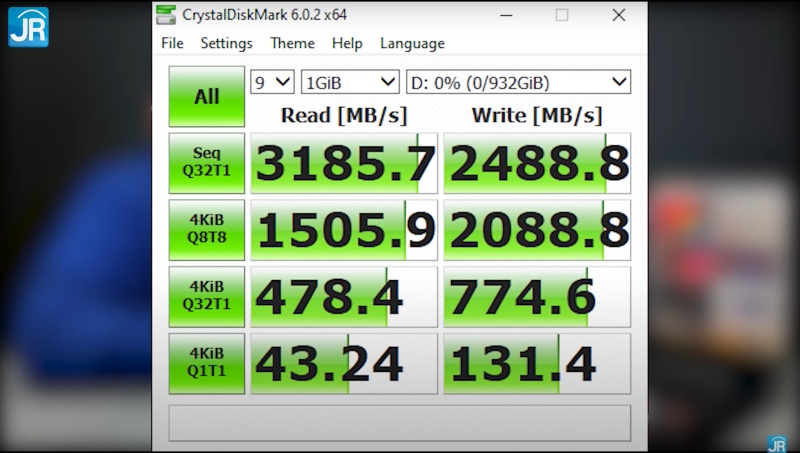The width and height of the screenshot is (800, 453).
Task: Click Seq write result 2488.8
Action: pyautogui.click(x=537, y=163)
